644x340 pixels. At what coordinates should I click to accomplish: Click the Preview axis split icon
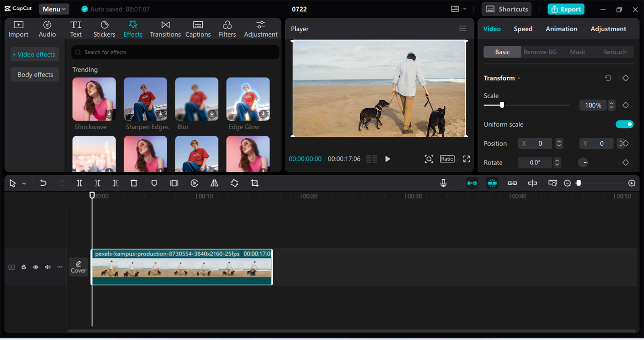pos(532,183)
